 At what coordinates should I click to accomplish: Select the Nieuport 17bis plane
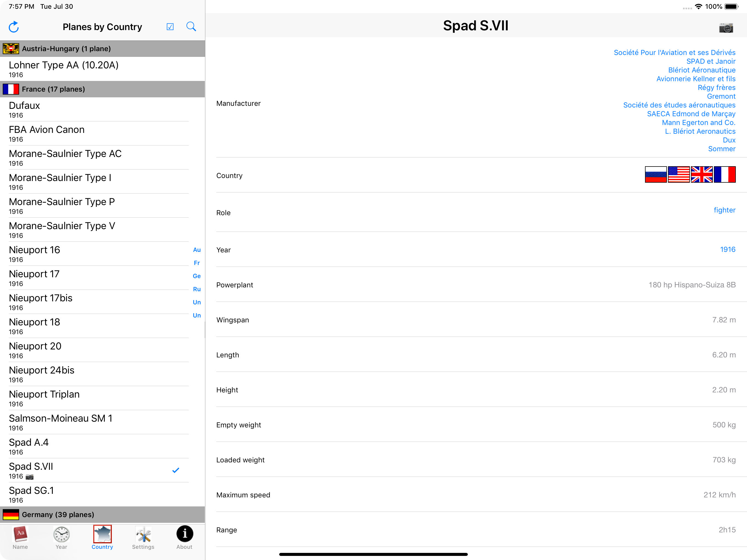(x=102, y=302)
